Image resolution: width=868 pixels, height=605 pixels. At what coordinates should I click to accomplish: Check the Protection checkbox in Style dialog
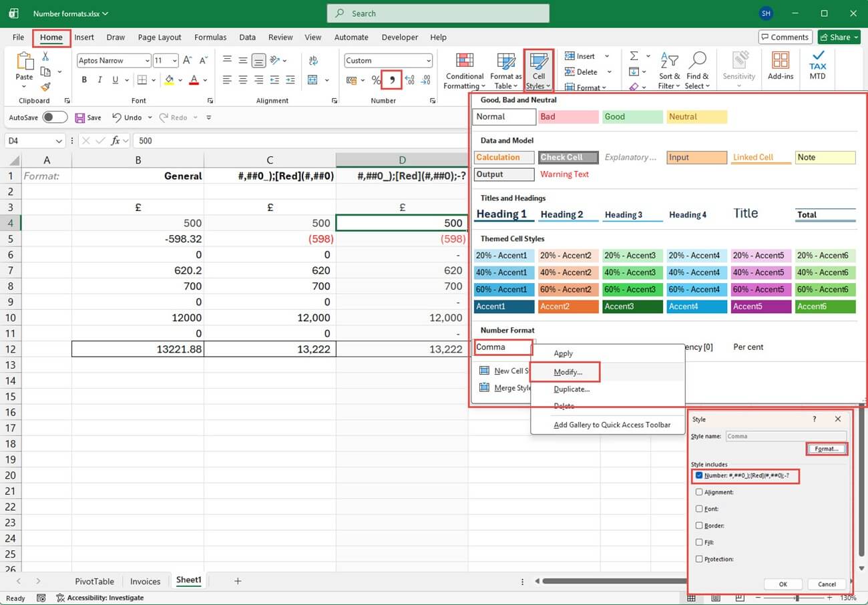(699, 559)
